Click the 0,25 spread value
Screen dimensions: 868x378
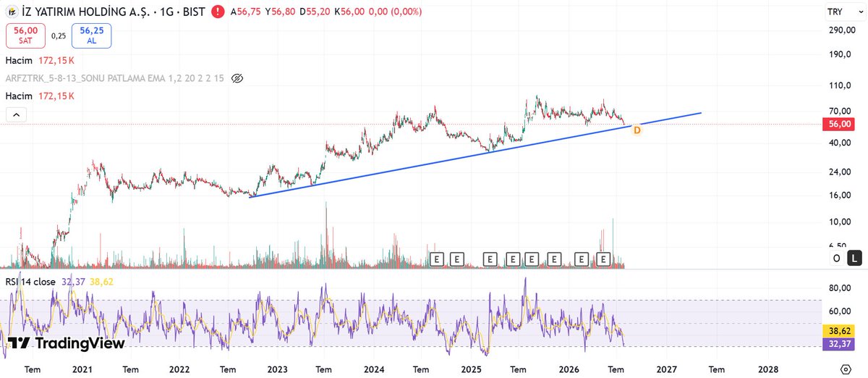point(59,35)
